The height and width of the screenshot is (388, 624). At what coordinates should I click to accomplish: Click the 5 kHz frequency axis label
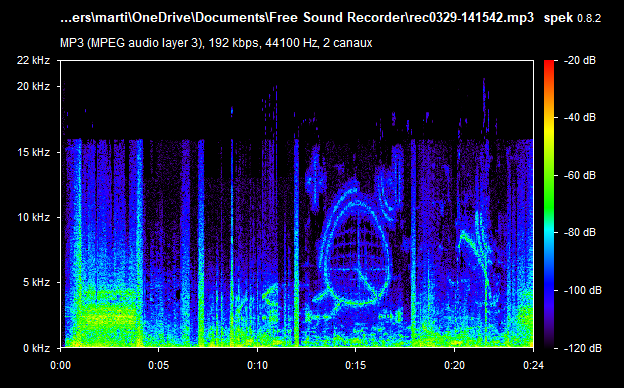[36, 283]
